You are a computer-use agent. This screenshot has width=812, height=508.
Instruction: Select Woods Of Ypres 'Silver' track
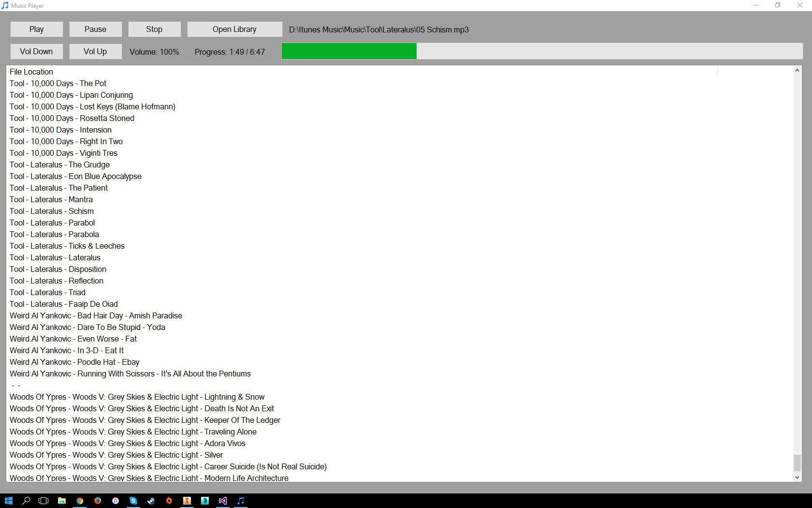click(116, 455)
